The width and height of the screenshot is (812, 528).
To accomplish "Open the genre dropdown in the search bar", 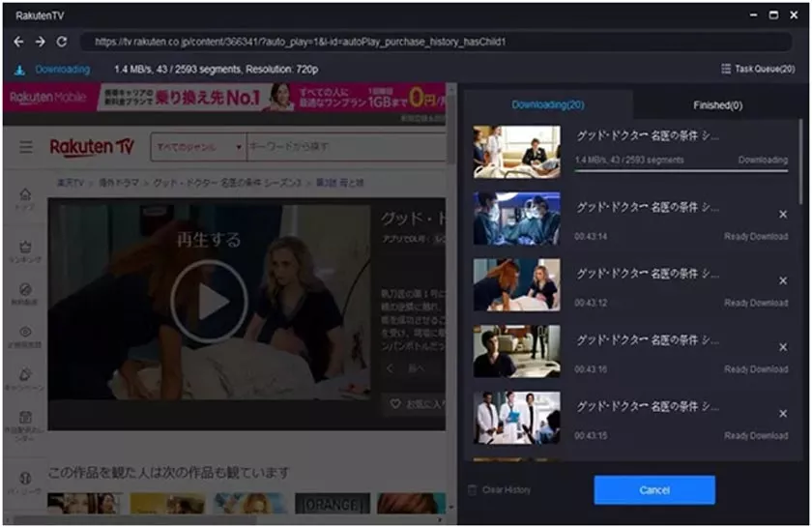I will 198,147.
